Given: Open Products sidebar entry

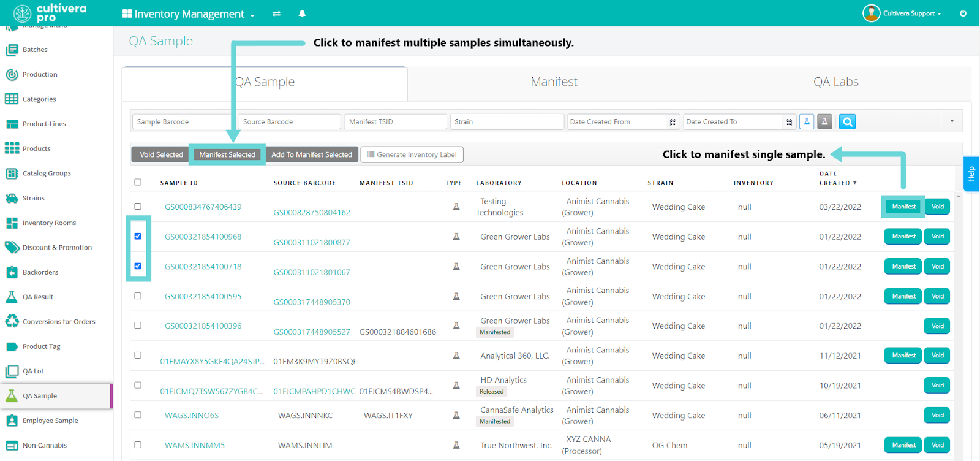Looking at the screenshot, I should click(x=36, y=148).
